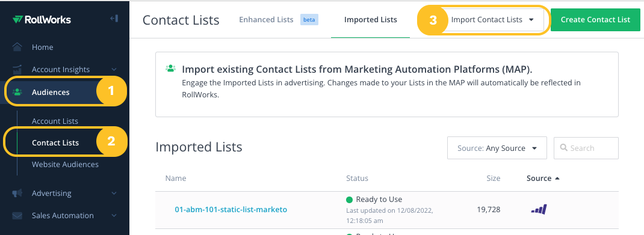This screenshot has height=235, width=644.
Task: Click the Marketo source icon for 01-abm-101-static-list-marketo
Action: click(x=539, y=210)
